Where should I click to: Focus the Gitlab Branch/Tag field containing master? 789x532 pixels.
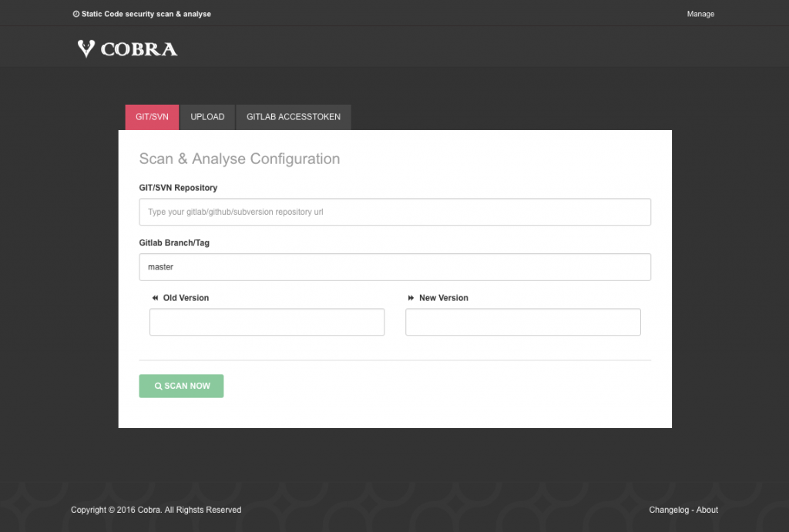pyautogui.click(x=395, y=267)
